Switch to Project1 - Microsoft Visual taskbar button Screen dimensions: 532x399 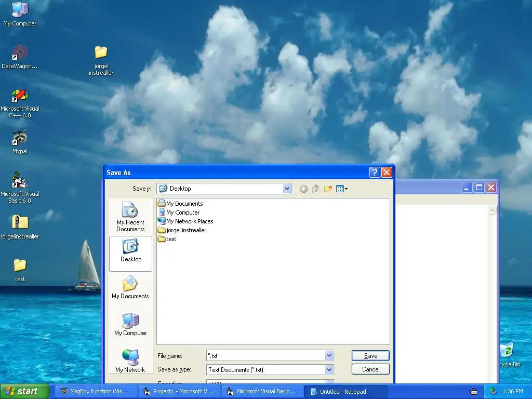point(180,391)
